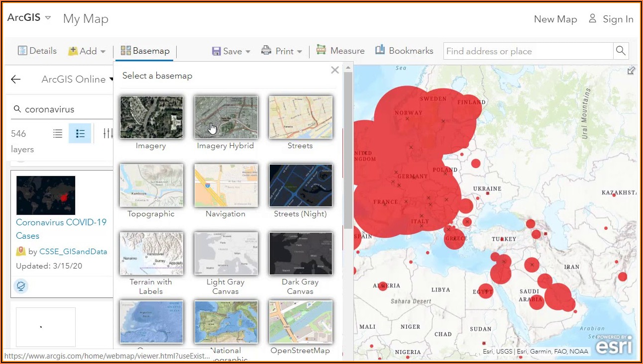Go back with the left arrow
The width and height of the screenshot is (643, 364).
pos(16,79)
